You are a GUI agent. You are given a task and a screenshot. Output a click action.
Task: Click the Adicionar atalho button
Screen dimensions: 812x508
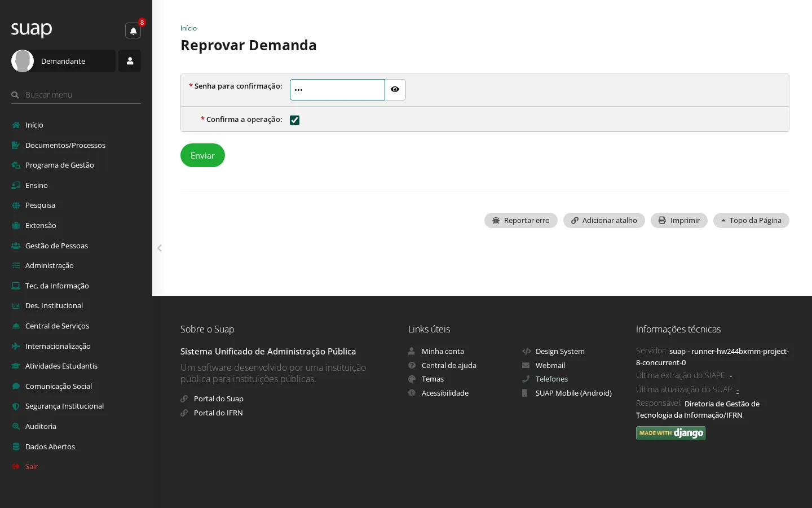tap(604, 220)
